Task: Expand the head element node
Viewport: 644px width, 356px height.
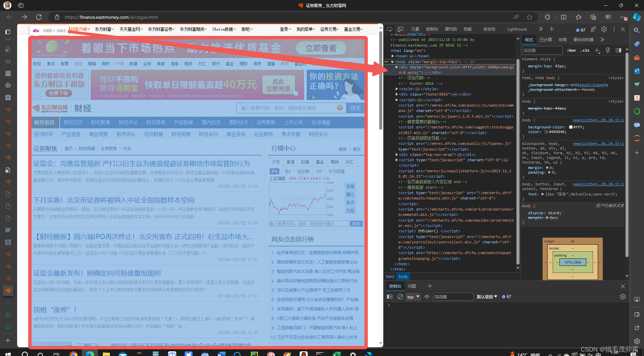Action: (393, 56)
